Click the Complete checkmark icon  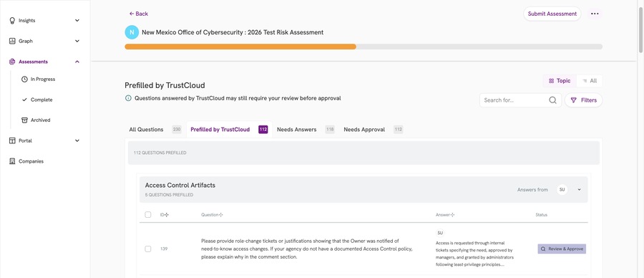point(24,100)
